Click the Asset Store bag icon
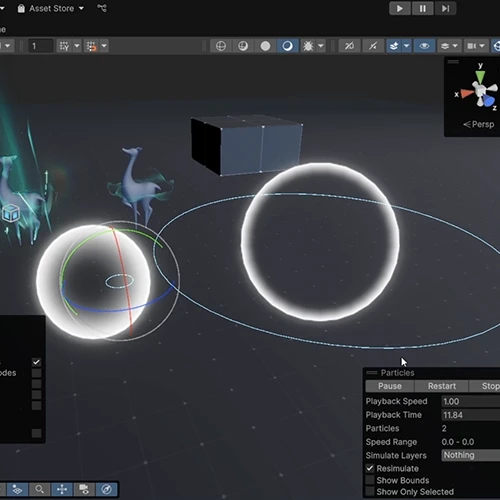500x500 pixels. (21, 8)
